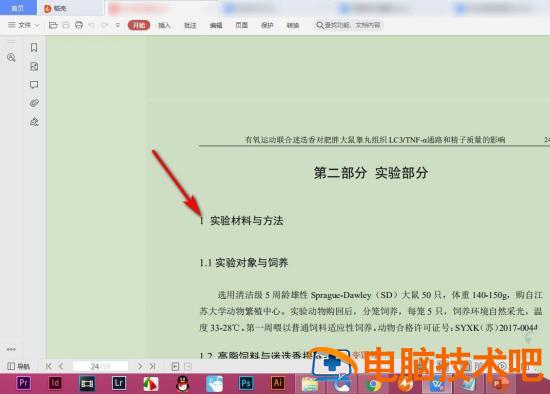This screenshot has height=394, width=550.
Task: Go to the last page button
Action: [152, 366]
